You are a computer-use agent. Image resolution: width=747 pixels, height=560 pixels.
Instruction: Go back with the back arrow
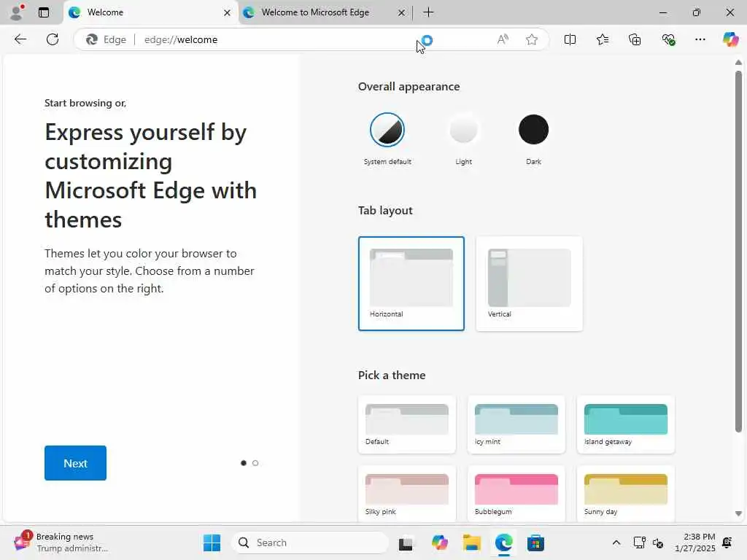[20, 39]
